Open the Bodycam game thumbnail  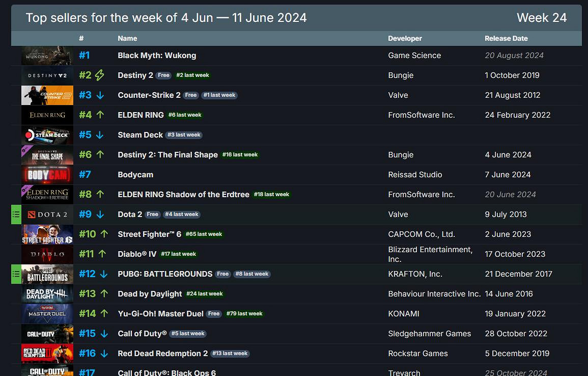pos(47,175)
